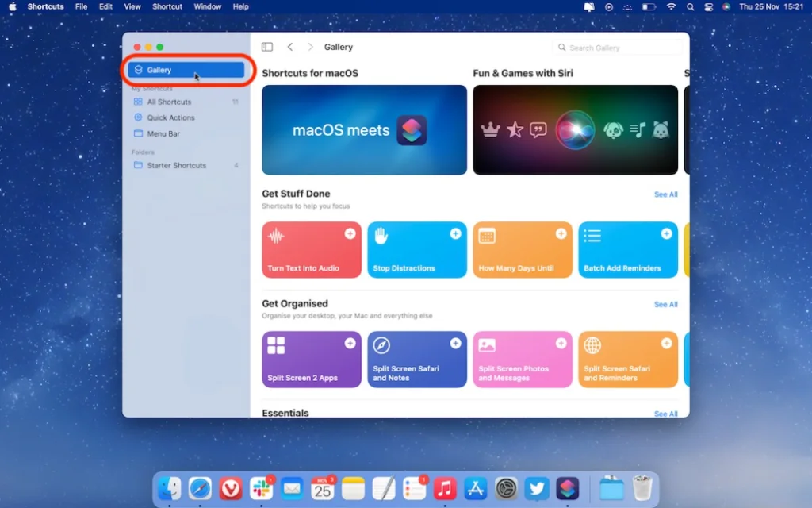Select All Shortcuts in the sidebar

click(x=186, y=102)
